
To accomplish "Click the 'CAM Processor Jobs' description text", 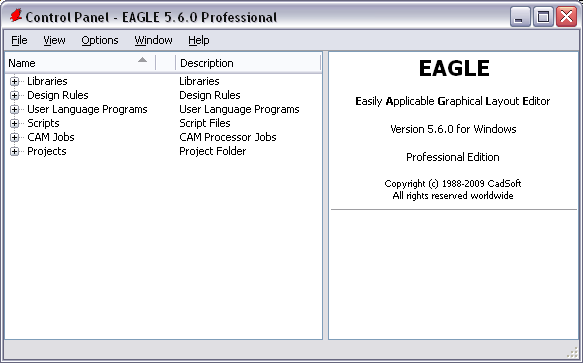I will [228, 137].
